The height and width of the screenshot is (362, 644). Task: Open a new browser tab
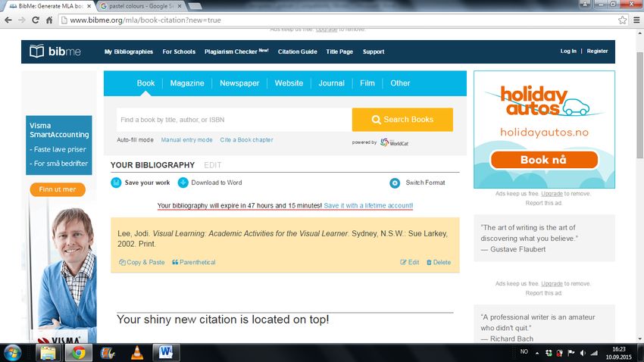click(x=195, y=6)
